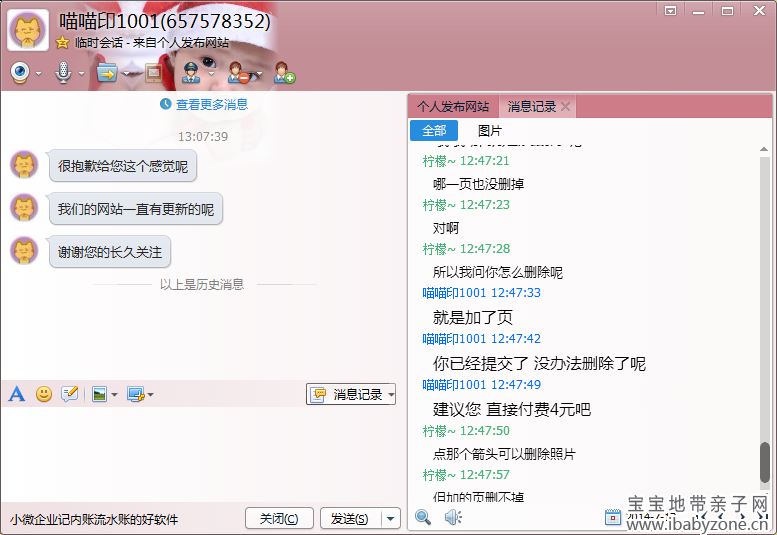777x535 pixels.
Task: View more messages link 查看更多消息
Action: pos(212,105)
